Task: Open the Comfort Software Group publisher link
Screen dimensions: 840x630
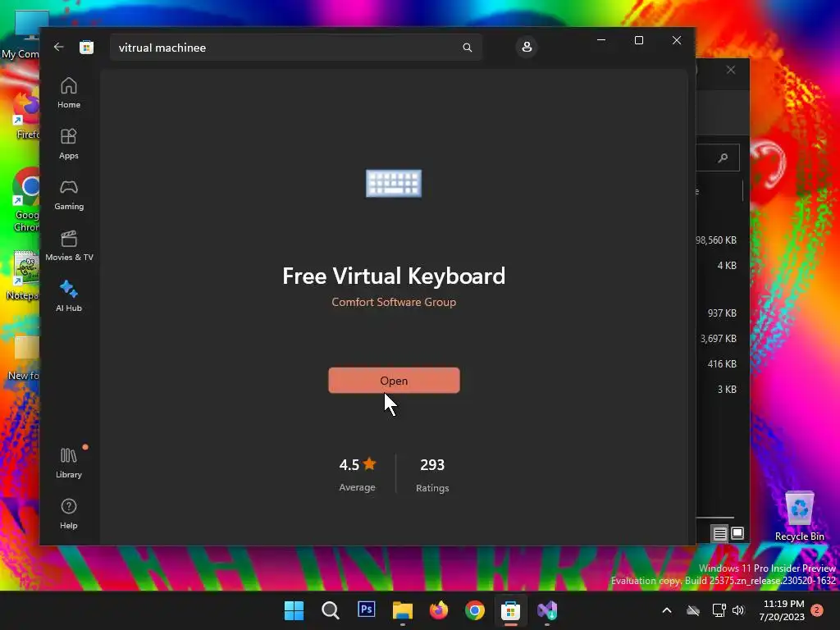Action: (x=394, y=302)
